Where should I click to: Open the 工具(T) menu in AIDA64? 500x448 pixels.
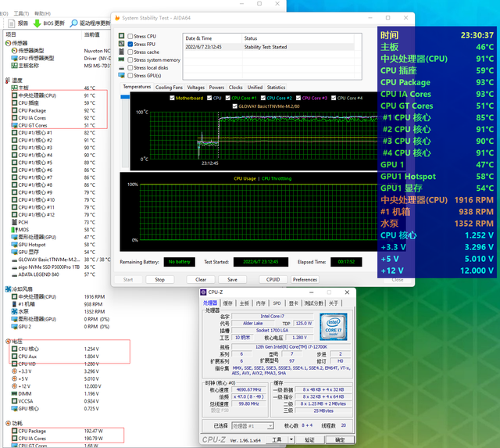[22, 14]
